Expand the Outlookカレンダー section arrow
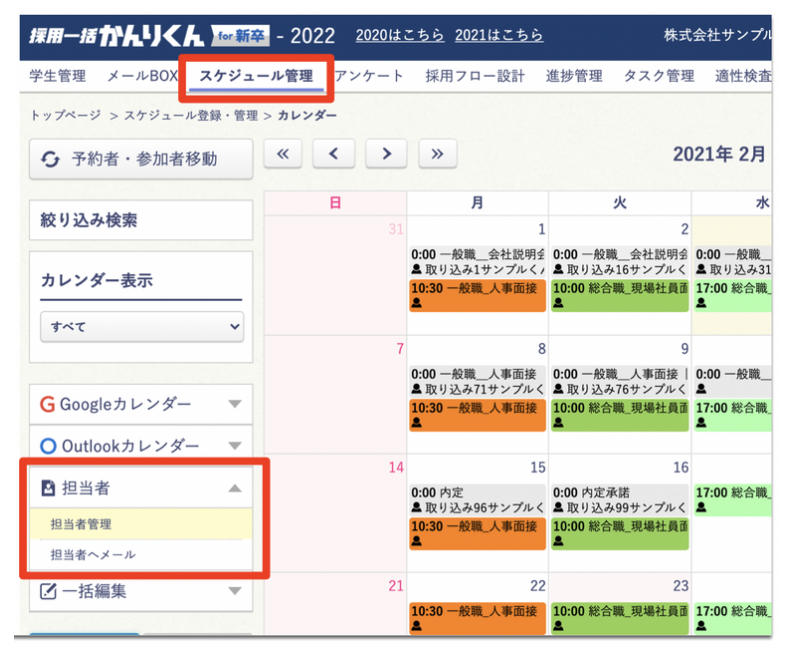The image size is (790, 646). [x=235, y=446]
